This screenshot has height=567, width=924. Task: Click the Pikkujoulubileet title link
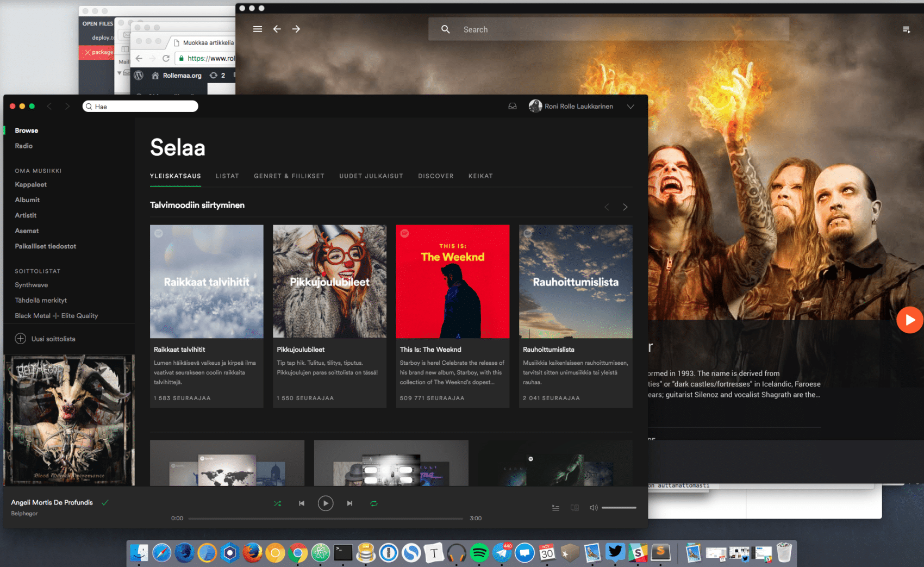301,350
